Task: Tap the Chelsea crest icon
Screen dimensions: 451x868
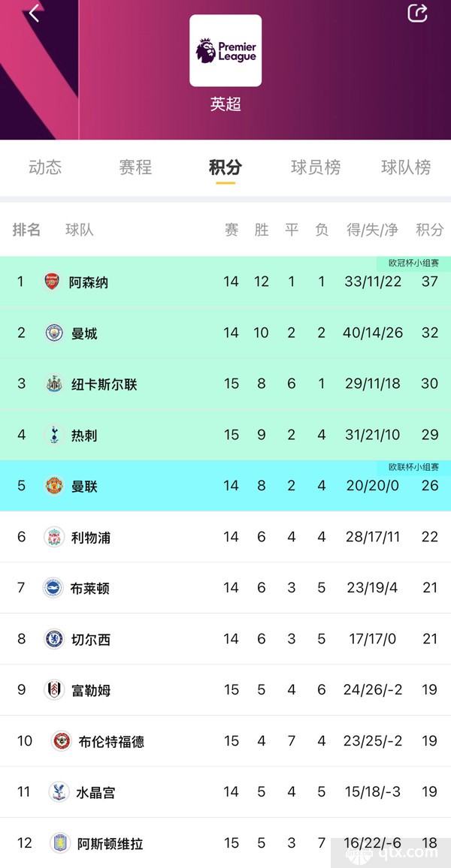Action: click(x=53, y=639)
